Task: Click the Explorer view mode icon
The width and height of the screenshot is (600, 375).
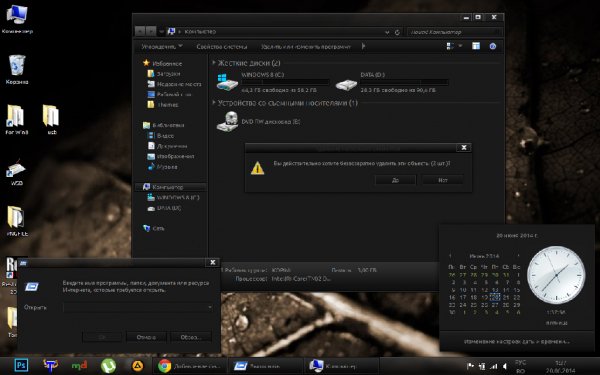Action: coord(450,46)
